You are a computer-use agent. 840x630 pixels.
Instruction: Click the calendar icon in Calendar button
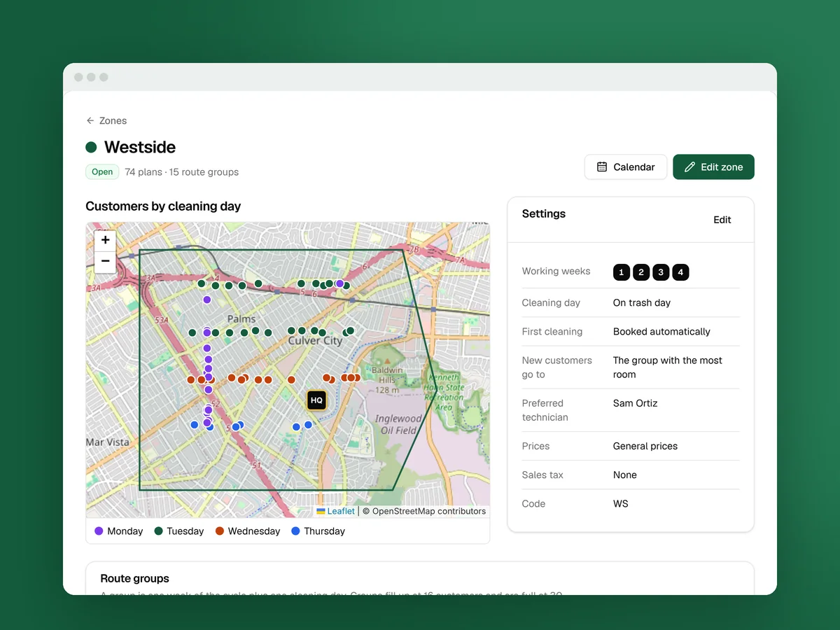[x=602, y=167]
